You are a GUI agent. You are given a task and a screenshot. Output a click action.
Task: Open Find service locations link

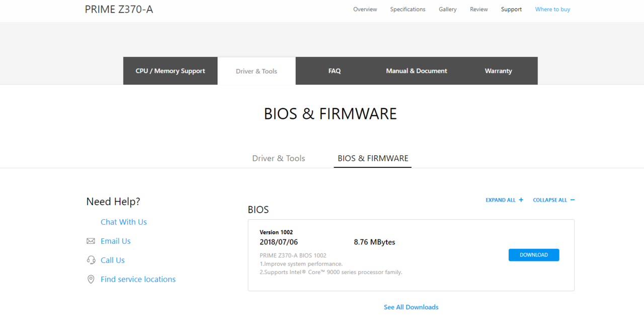point(138,280)
